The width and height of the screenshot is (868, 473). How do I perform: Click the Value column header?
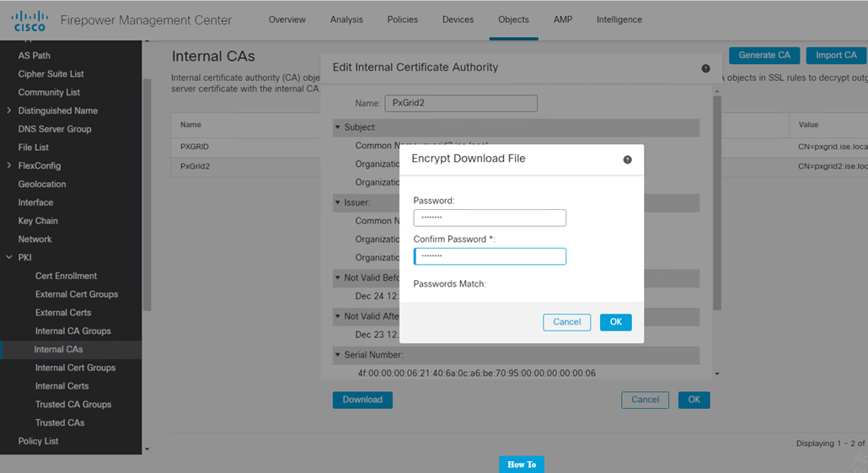point(808,125)
